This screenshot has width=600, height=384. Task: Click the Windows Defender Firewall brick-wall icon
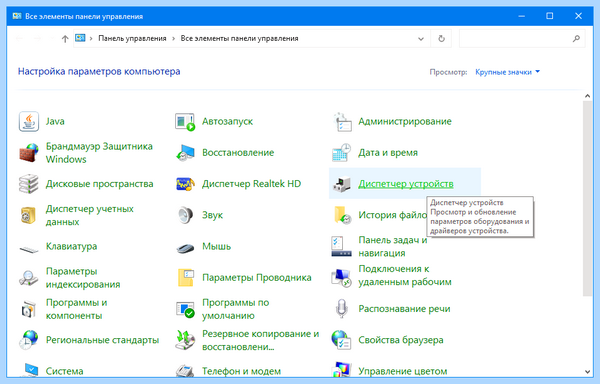click(x=29, y=153)
